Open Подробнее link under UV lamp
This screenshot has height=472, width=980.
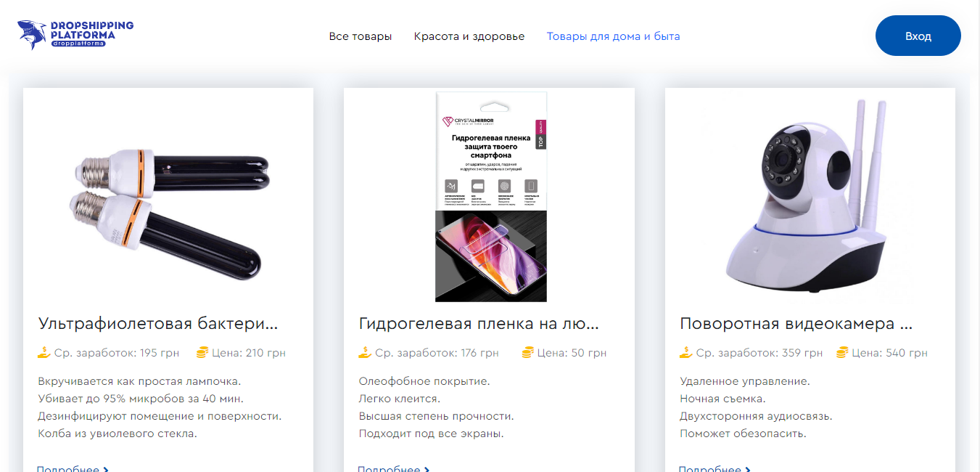72,468
